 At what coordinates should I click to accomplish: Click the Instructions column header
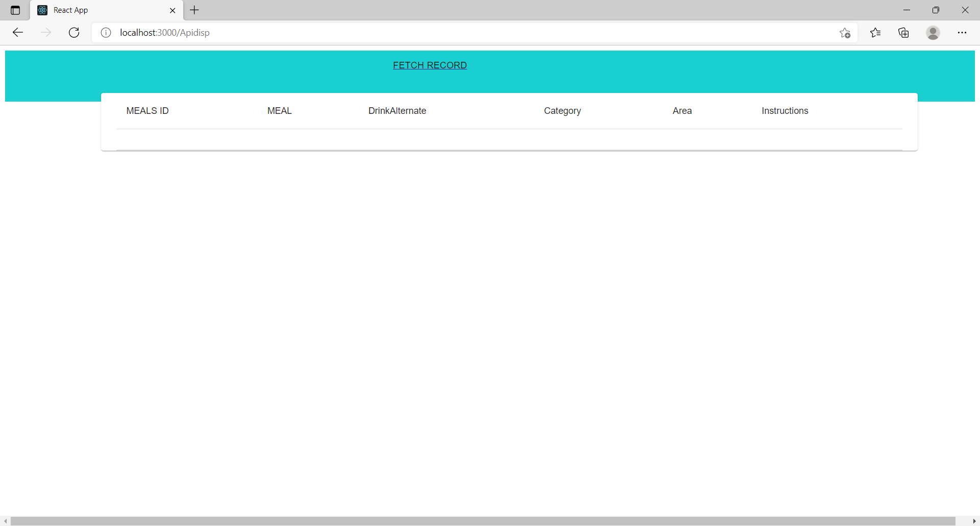[785, 111]
